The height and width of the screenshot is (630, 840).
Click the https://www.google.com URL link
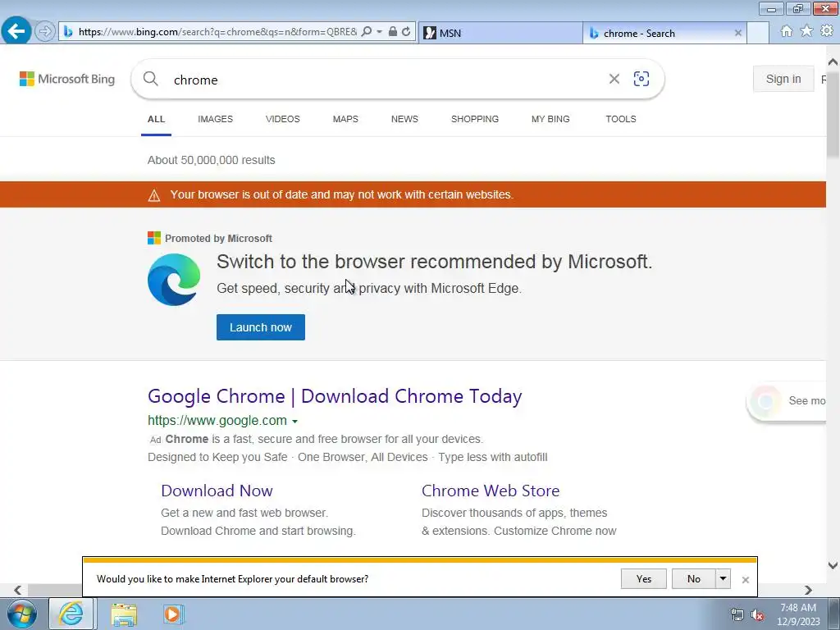[x=217, y=421]
